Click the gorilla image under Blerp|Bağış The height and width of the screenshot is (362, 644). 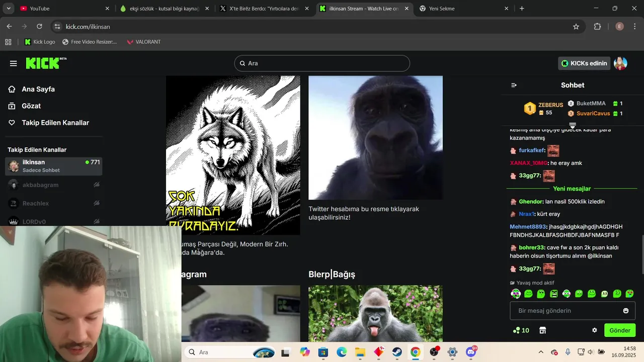pyautogui.click(x=375, y=314)
